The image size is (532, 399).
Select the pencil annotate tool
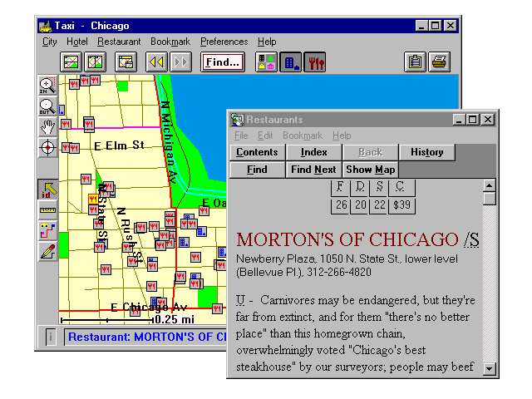47,252
